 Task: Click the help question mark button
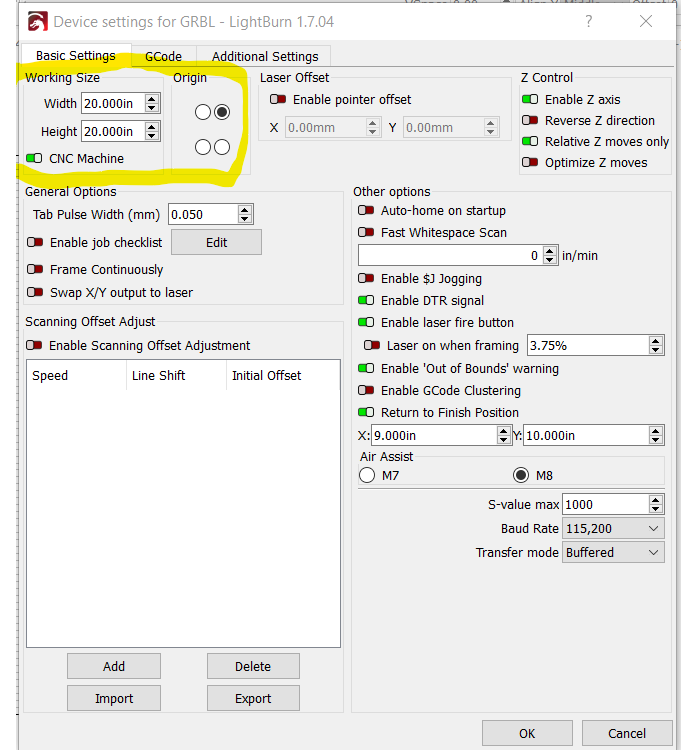click(589, 22)
